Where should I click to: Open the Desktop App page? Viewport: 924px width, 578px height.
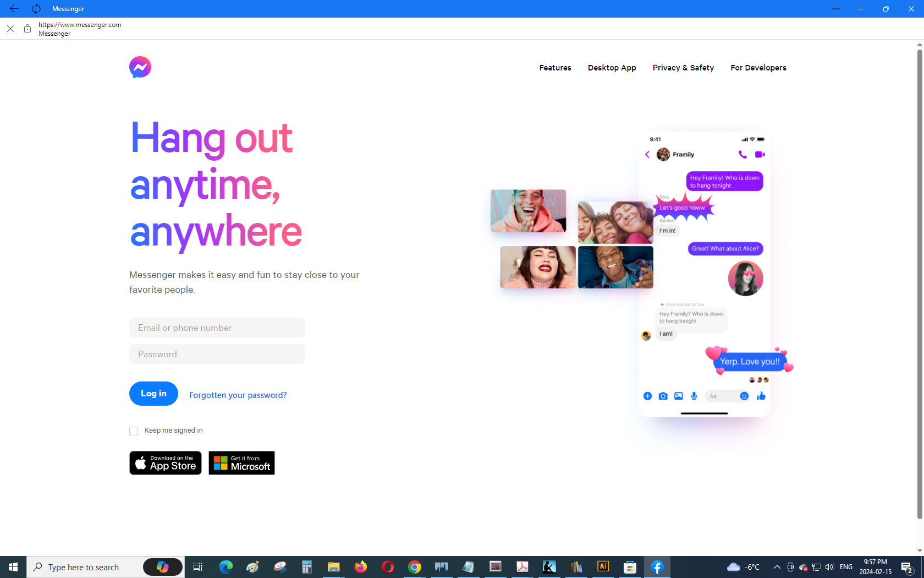pos(612,68)
